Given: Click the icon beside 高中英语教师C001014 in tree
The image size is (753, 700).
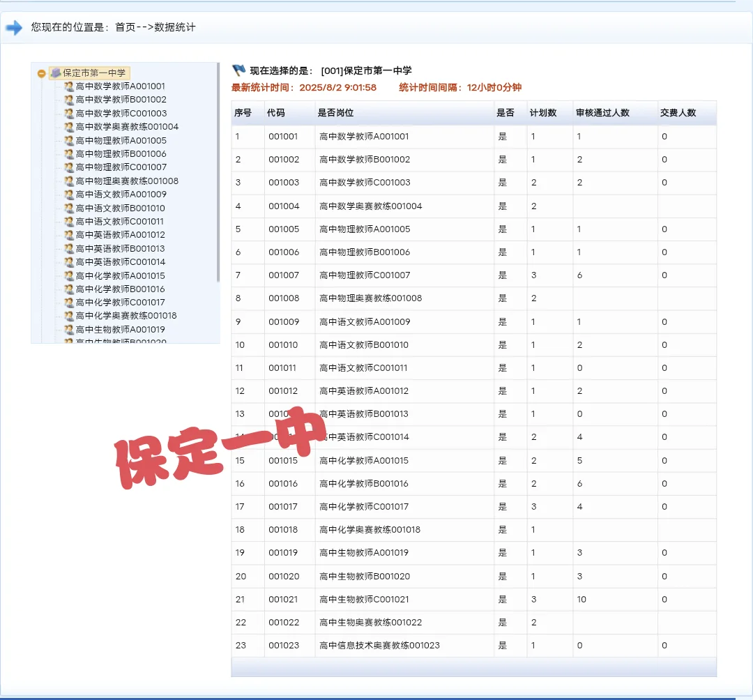Looking at the screenshot, I should tap(68, 262).
